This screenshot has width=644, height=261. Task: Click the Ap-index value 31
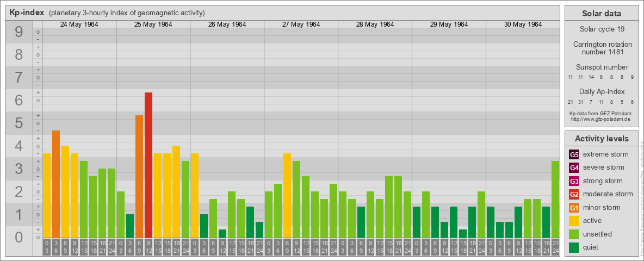pos(581,102)
